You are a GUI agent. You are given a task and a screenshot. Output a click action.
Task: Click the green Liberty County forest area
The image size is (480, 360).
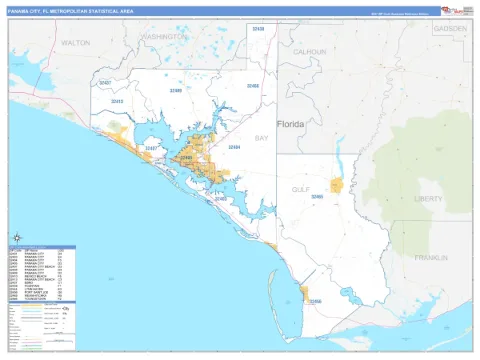coord(417,173)
